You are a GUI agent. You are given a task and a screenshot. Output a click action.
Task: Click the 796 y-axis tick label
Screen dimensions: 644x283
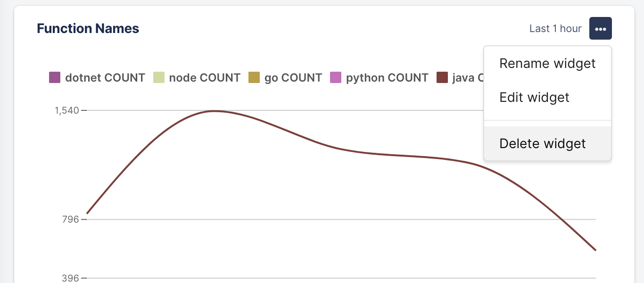pos(70,219)
